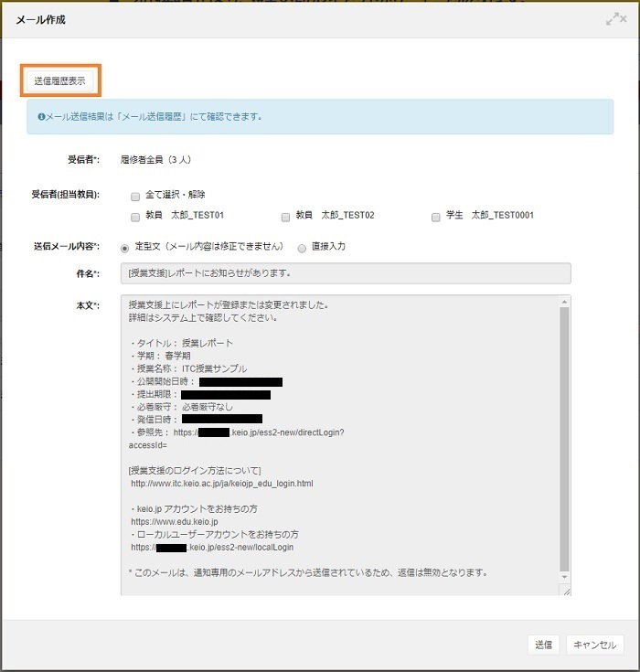Click the 件名 subject field

(x=345, y=273)
